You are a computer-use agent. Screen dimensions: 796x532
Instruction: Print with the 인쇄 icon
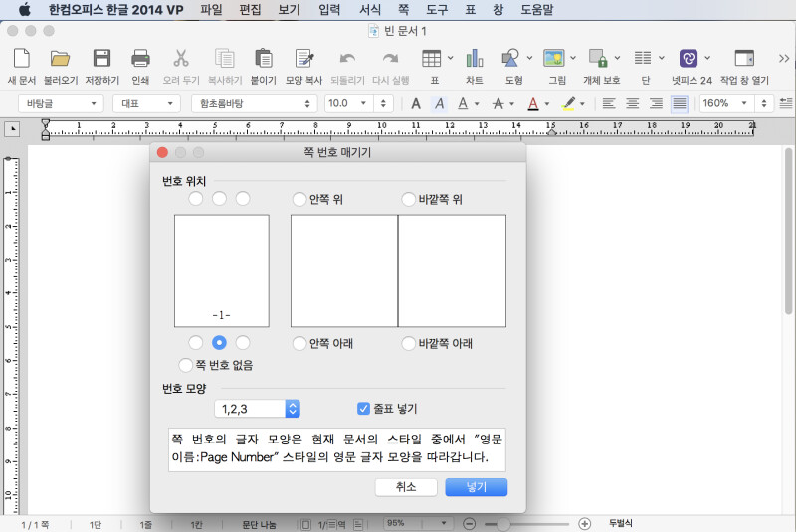[x=140, y=59]
